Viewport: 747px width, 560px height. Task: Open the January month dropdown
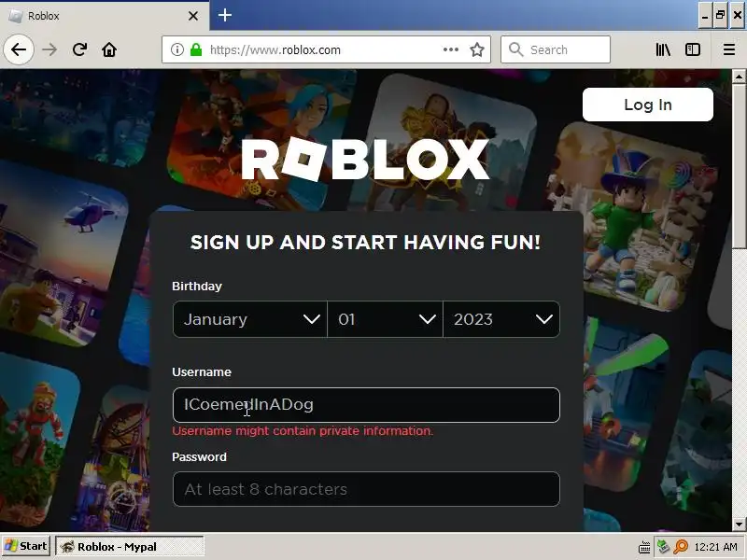[249, 319]
